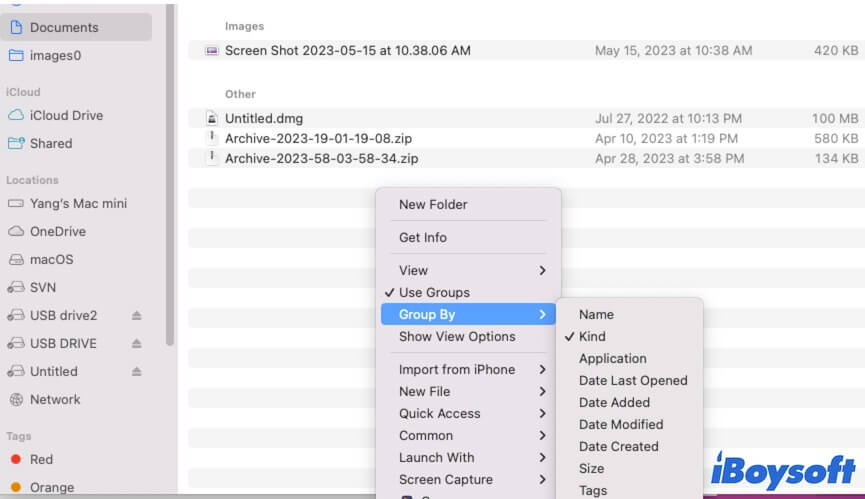Click the Documents sidebar icon
Screen dimensions: 865x499
17,27
